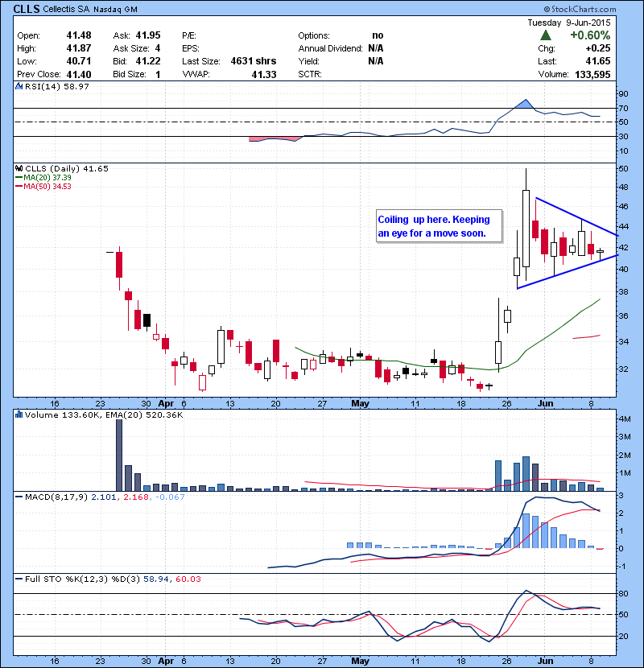Click the volume bars icon beside Volume label
This screenshot has width=644, height=668.
pyautogui.click(x=19, y=414)
